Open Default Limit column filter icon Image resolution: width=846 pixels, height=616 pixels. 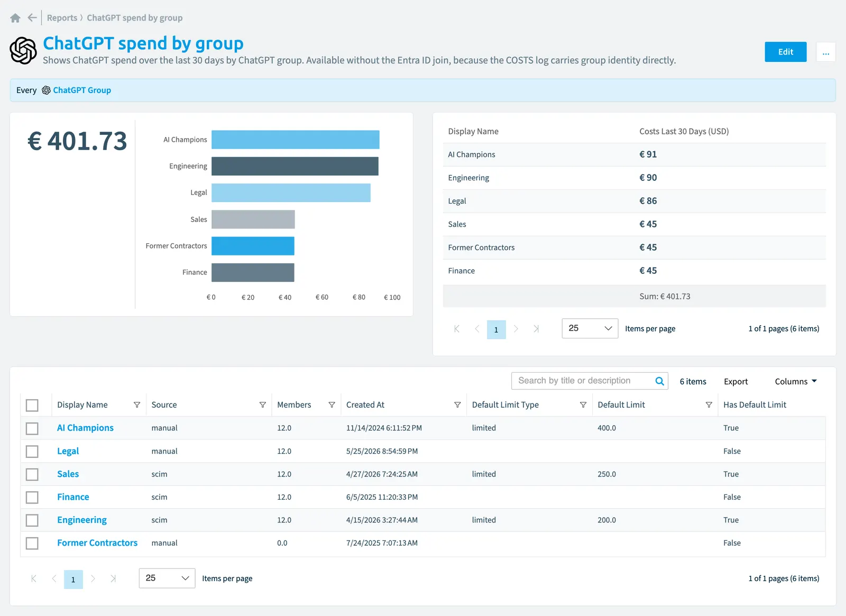(709, 405)
